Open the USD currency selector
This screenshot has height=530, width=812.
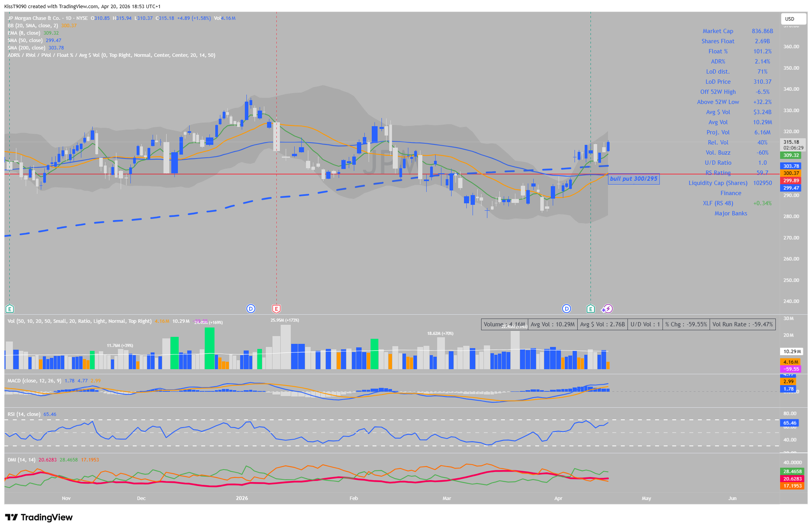click(793, 19)
